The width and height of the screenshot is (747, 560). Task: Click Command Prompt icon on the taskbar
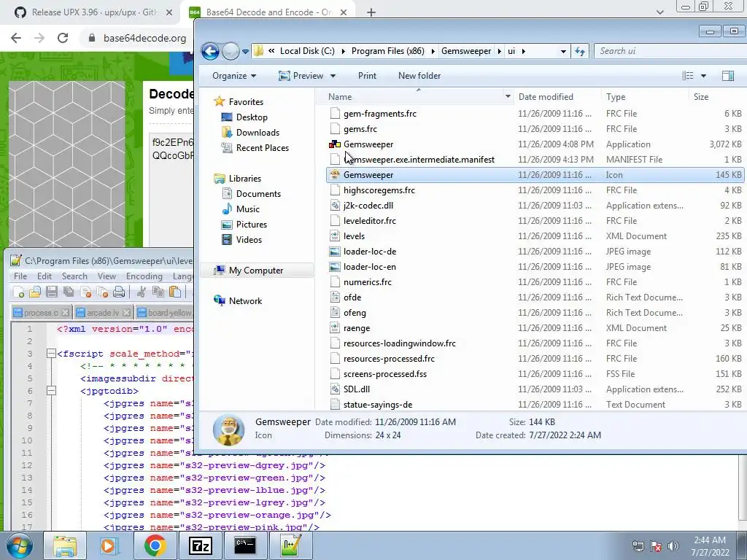point(245,545)
